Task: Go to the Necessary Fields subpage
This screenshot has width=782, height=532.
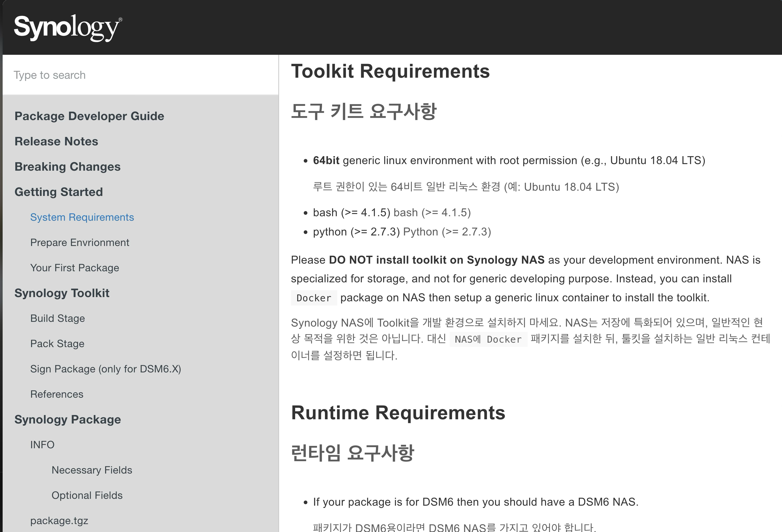Action: tap(92, 470)
